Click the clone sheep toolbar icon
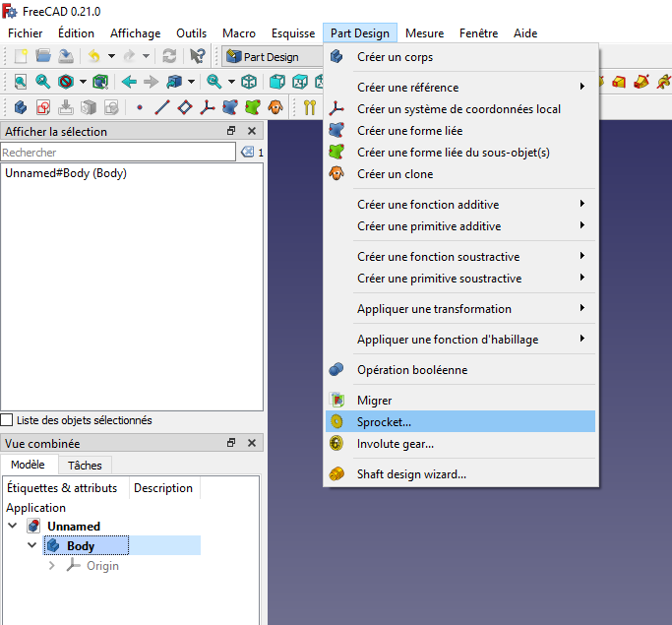Screen dimensions: 672x625 tap(275, 107)
